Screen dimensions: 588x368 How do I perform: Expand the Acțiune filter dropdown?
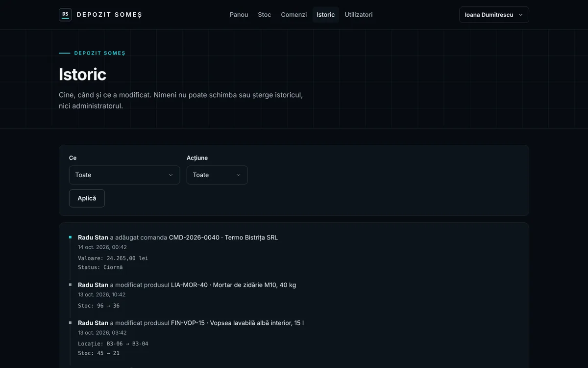pyautogui.click(x=217, y=175)
